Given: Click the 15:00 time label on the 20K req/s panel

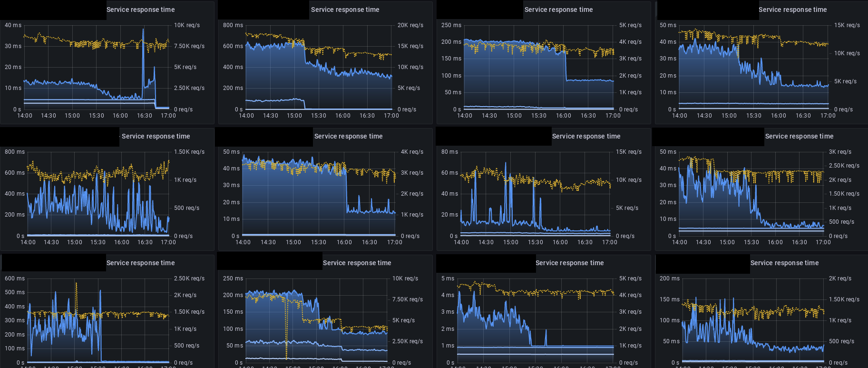Looking at the screenshot, I should pos(294,116).
